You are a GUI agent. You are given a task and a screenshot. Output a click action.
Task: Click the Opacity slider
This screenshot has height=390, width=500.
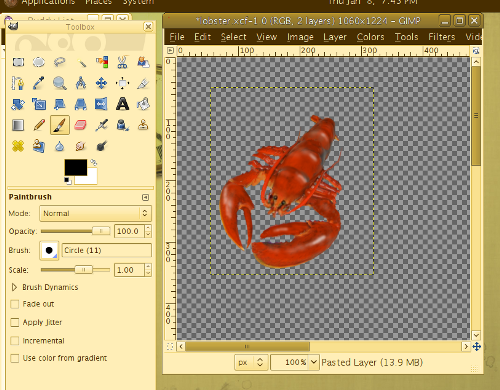[x=75, y=231]
